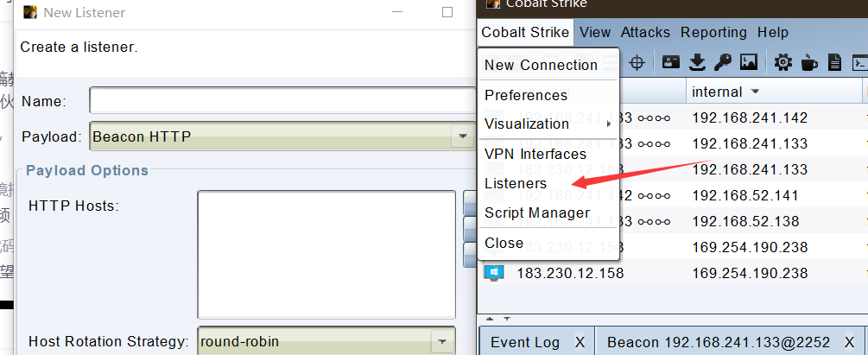The image size is (868, 355).
Task: Click external address 183.230.12.158 in bottom row
Action: [x=570, y=273]
